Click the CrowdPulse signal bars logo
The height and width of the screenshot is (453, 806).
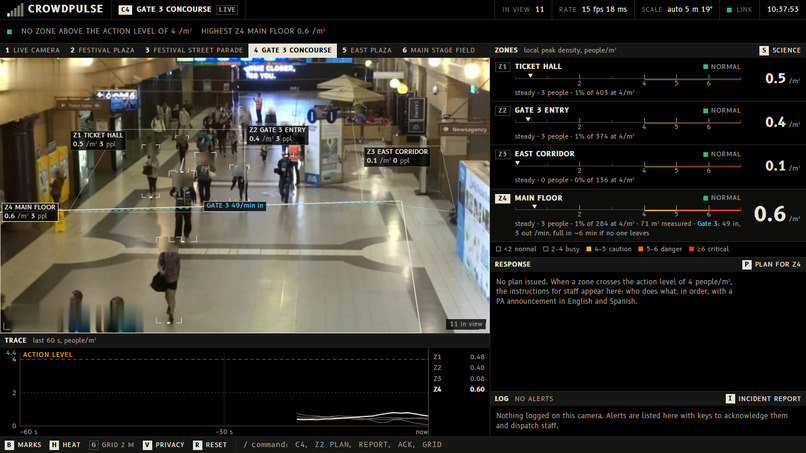(15, 9)
